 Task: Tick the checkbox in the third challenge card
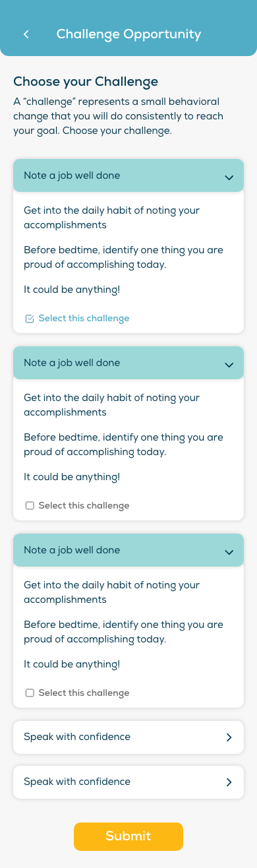coord(30,693)
